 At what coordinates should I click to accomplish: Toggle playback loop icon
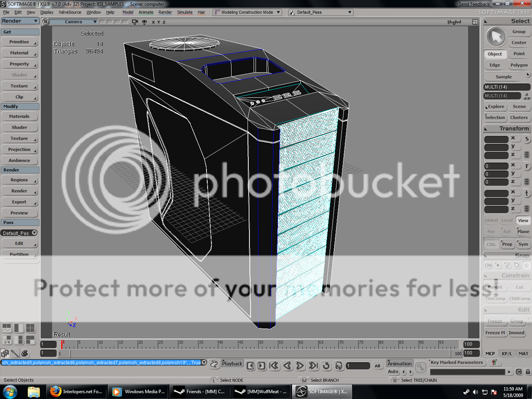coord(326,366)
